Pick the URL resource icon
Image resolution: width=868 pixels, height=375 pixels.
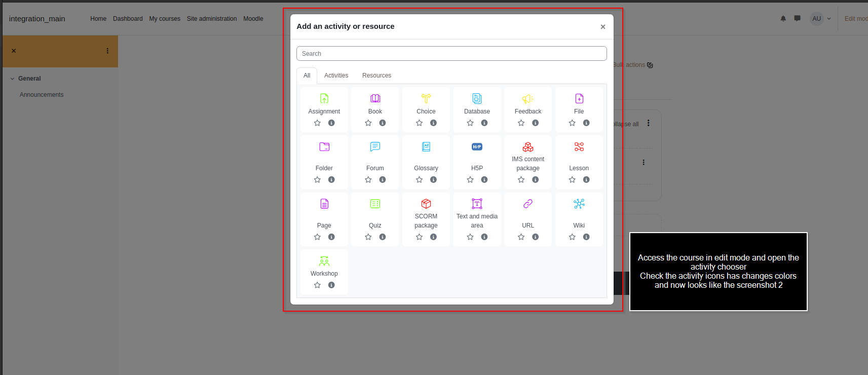pyautogui.click(x=528, y=204)
